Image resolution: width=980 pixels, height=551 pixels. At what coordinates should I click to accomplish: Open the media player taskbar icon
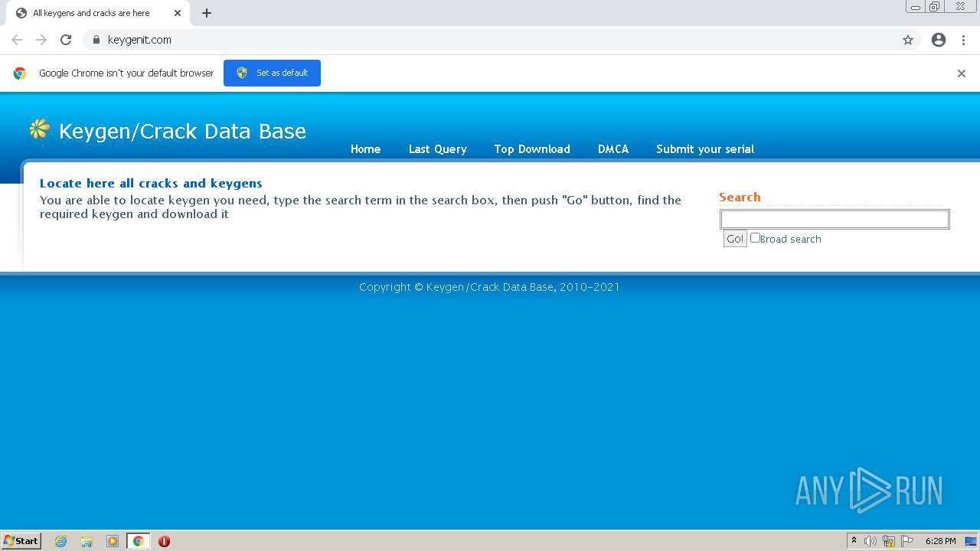click(113, 541)
